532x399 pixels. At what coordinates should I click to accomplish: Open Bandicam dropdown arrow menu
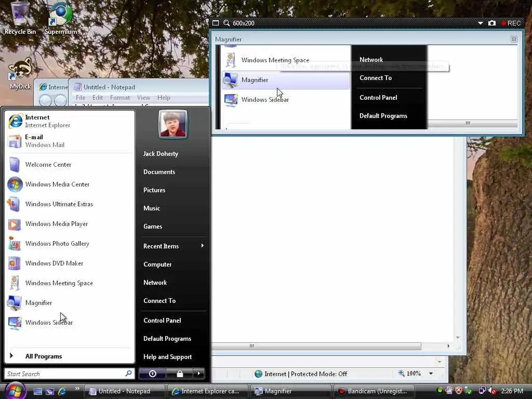[x=481, y=23]
